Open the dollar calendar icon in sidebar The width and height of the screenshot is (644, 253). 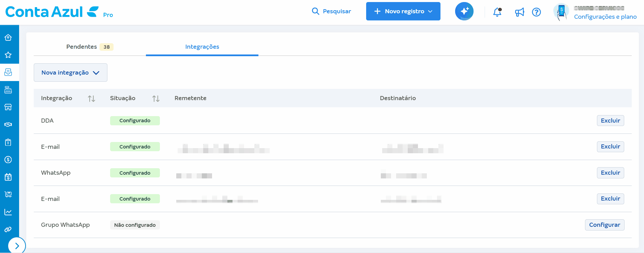tap(8, 177)
